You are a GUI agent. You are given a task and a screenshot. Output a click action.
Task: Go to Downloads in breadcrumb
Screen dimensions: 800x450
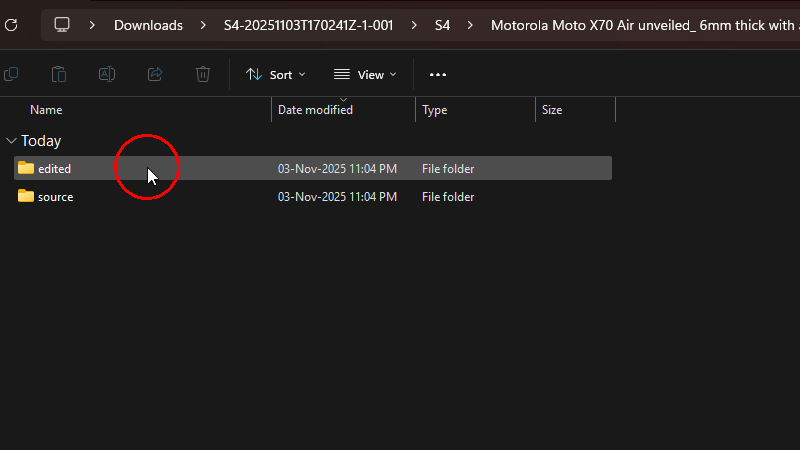[148, 25]
